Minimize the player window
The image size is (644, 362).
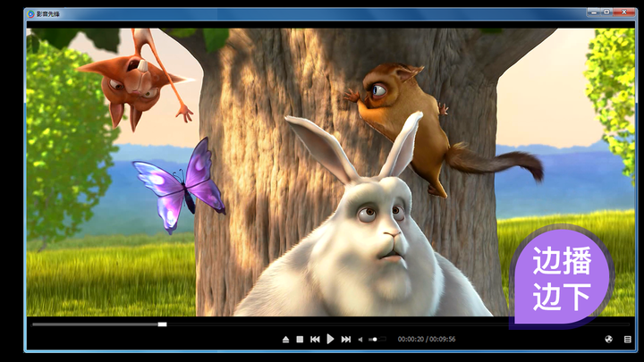(594, 13)
